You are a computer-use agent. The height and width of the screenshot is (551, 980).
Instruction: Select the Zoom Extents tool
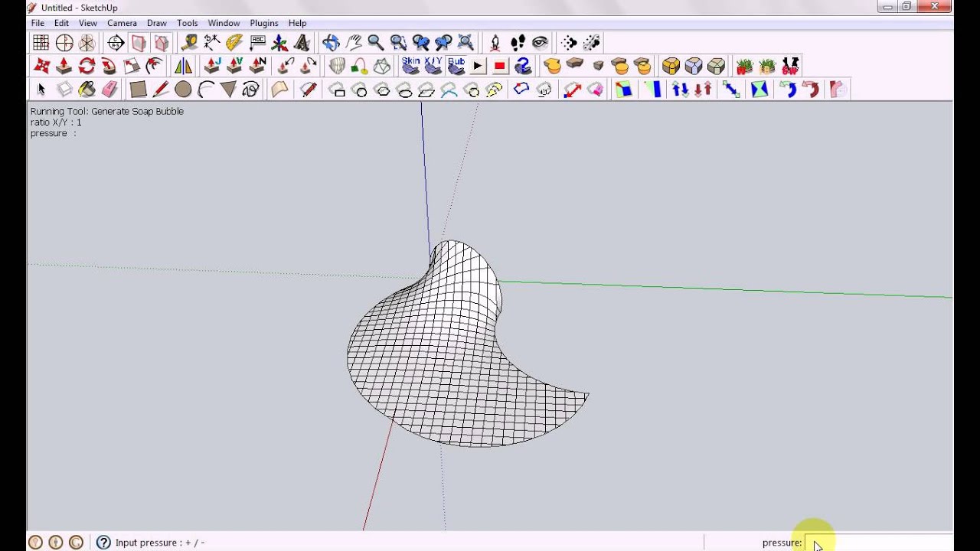tap(465, 43)
